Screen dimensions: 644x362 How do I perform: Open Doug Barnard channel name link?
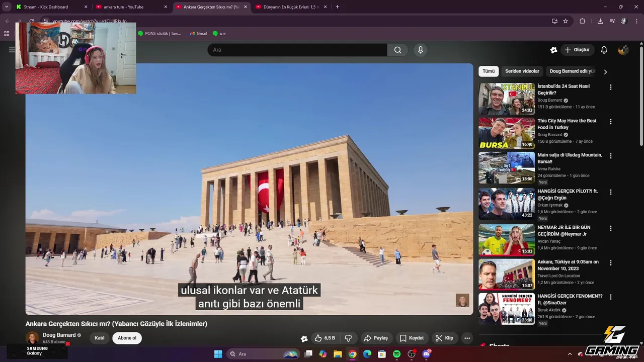[x=59, y=335]
